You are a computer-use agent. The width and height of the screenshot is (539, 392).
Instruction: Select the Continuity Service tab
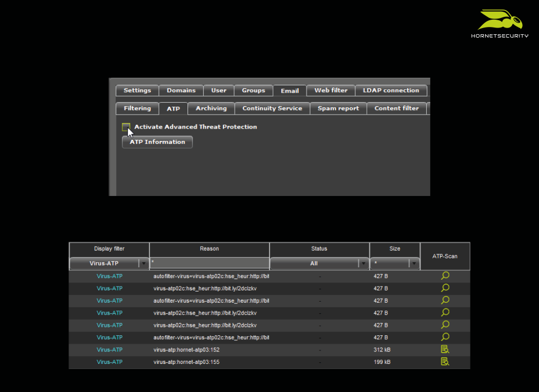tap(272, 108)
